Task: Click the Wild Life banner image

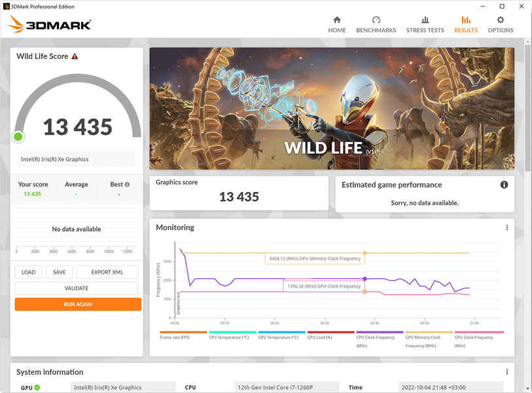Action: coord(332,108)
